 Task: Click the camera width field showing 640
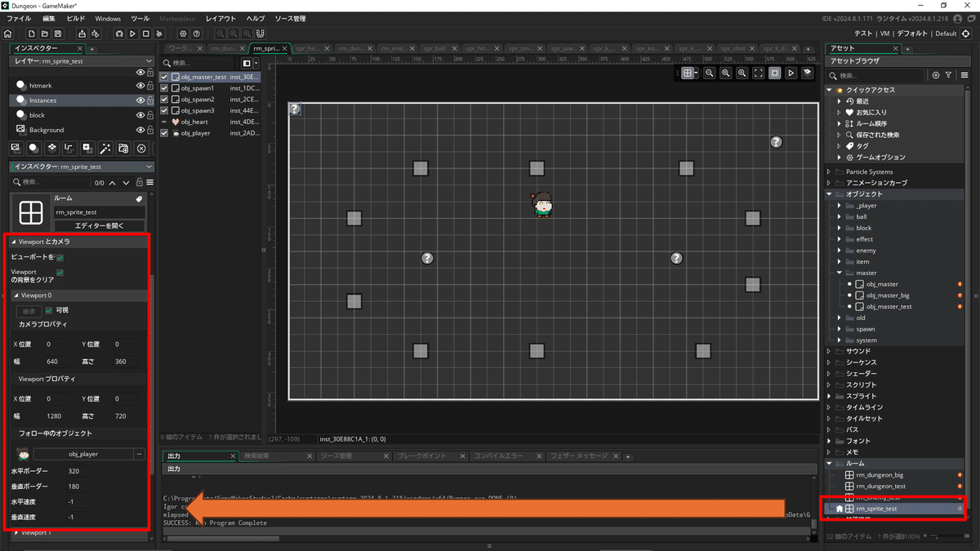58,361
